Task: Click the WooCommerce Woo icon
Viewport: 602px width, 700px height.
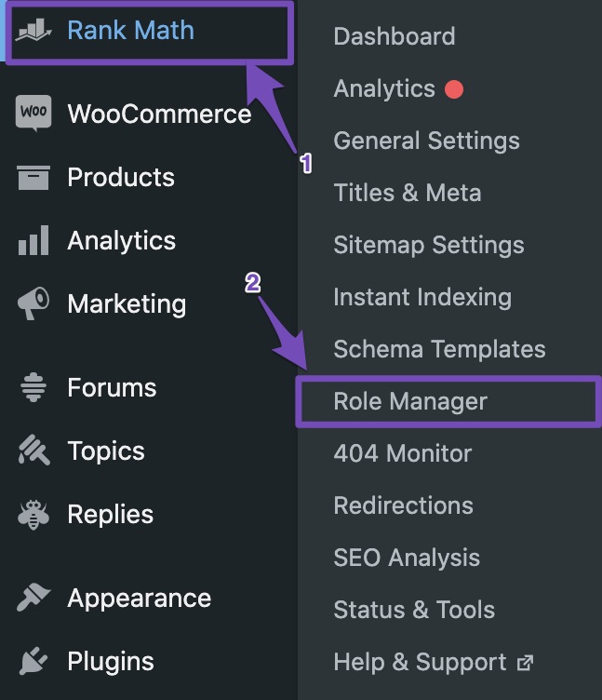Action: coord(33,114)
